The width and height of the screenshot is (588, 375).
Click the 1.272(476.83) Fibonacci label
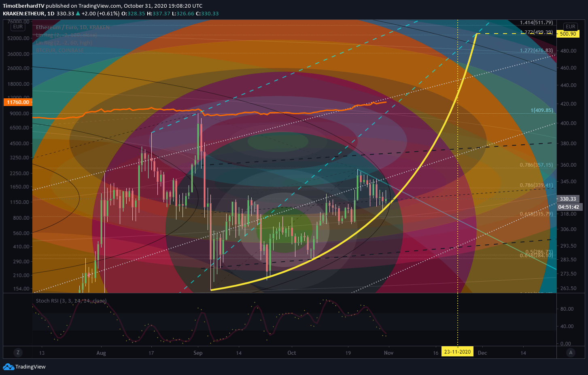[536, 51]
